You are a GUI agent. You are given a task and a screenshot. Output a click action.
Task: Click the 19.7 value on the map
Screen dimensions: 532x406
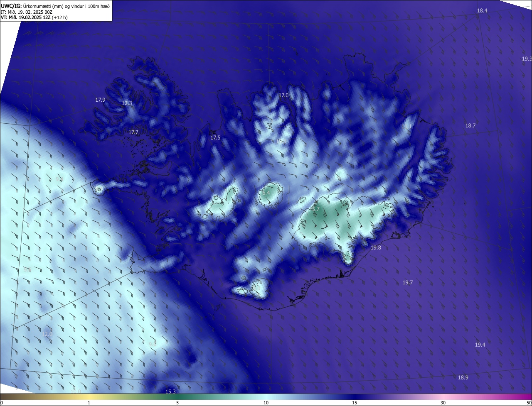coord(408,283)
